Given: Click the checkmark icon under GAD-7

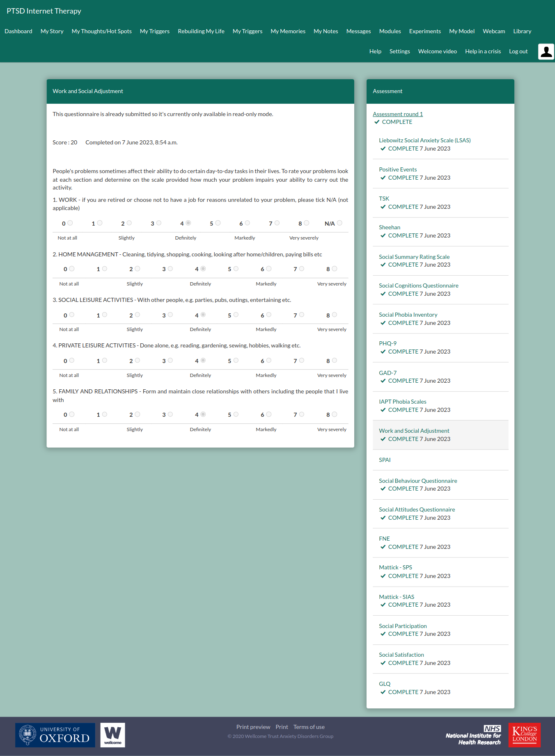Looking at the screenshot, I should point(383,381).
